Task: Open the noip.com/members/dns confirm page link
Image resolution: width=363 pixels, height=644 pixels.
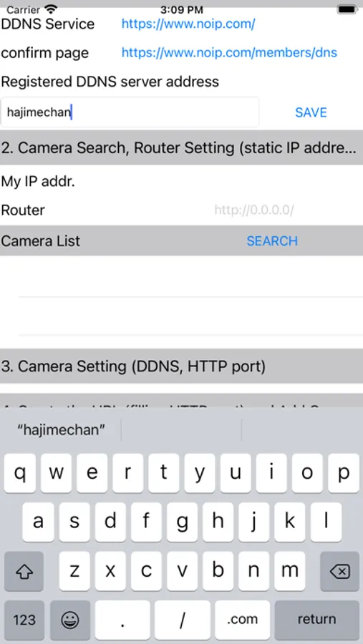Action: 229,52
